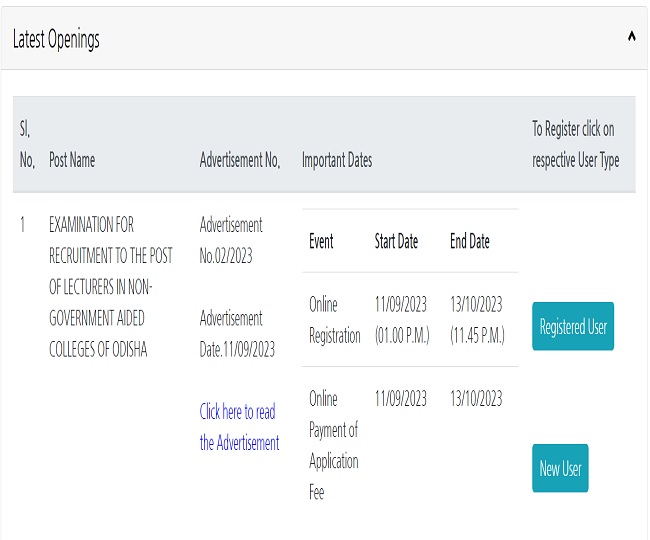
Task: Click registration end date 13/10/2023 (11.45 P.M.)
Action: [x=477, y=320]
